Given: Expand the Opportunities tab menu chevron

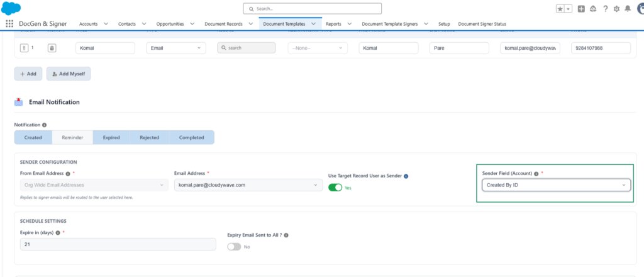Looking at the screenshot, I should 192,24.
